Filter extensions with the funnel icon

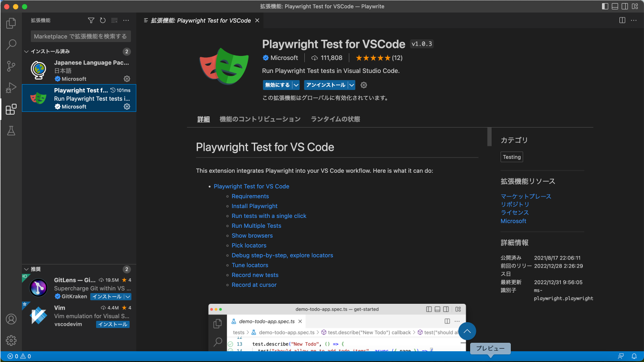[91, 21]
